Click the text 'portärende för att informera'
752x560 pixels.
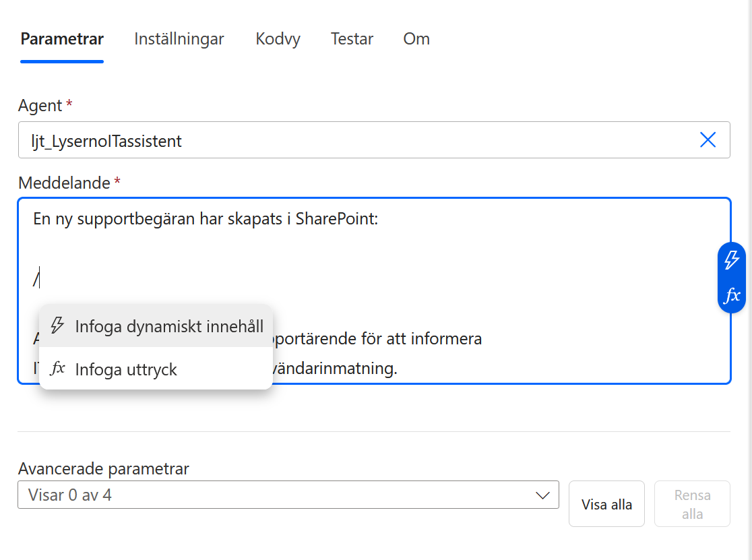point(377,338)
